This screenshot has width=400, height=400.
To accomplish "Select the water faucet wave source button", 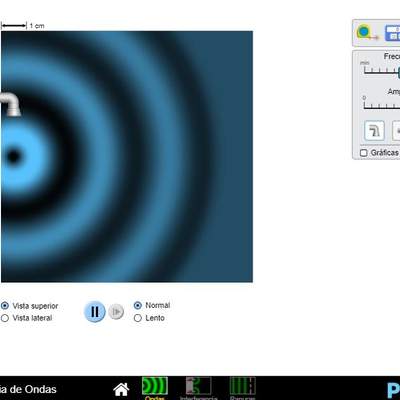I will [x=374, y=131].
